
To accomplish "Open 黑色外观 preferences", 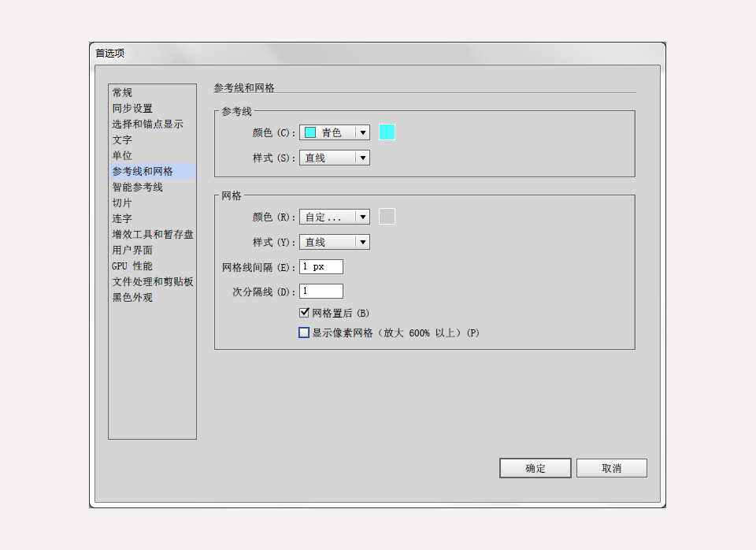I will 132,298.
